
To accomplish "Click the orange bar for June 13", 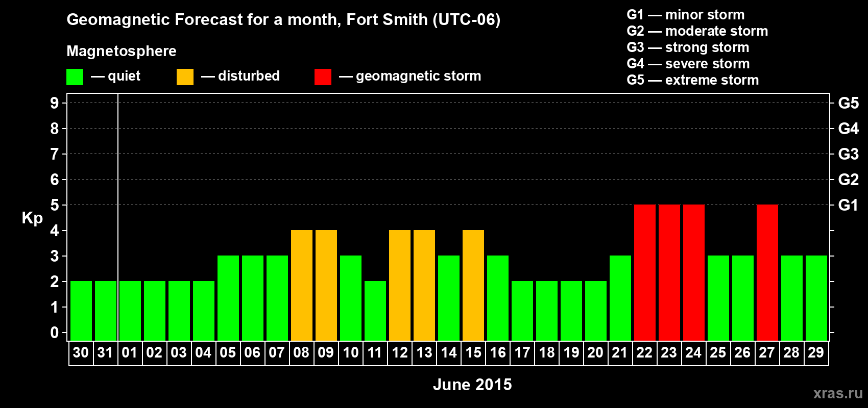I will (x=424, y=285).
